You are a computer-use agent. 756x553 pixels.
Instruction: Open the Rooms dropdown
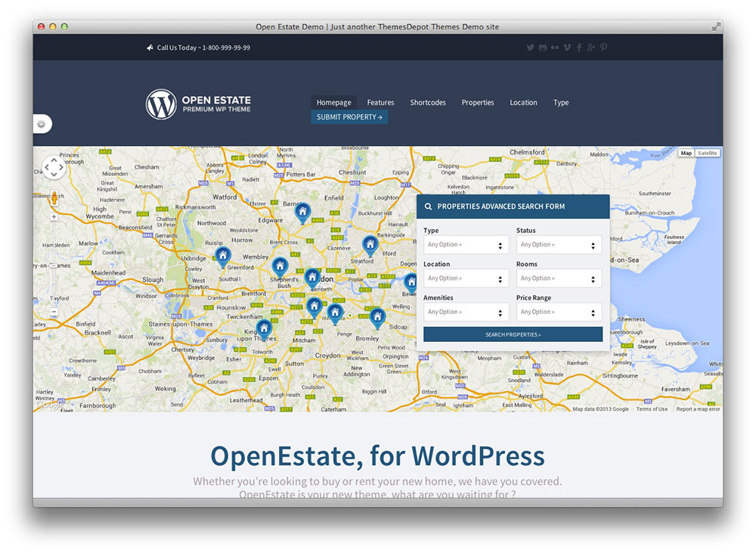click(559, 278)
